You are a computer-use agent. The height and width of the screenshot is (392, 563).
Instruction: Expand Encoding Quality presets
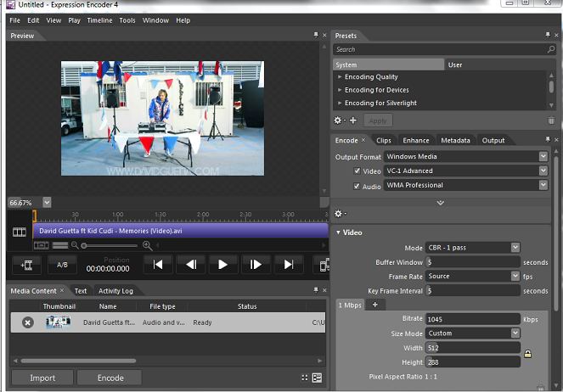coord(340,76)
